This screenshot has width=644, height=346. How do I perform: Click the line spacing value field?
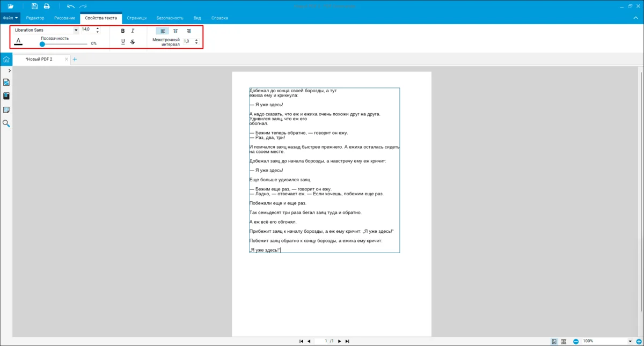[x=188, y=41]
